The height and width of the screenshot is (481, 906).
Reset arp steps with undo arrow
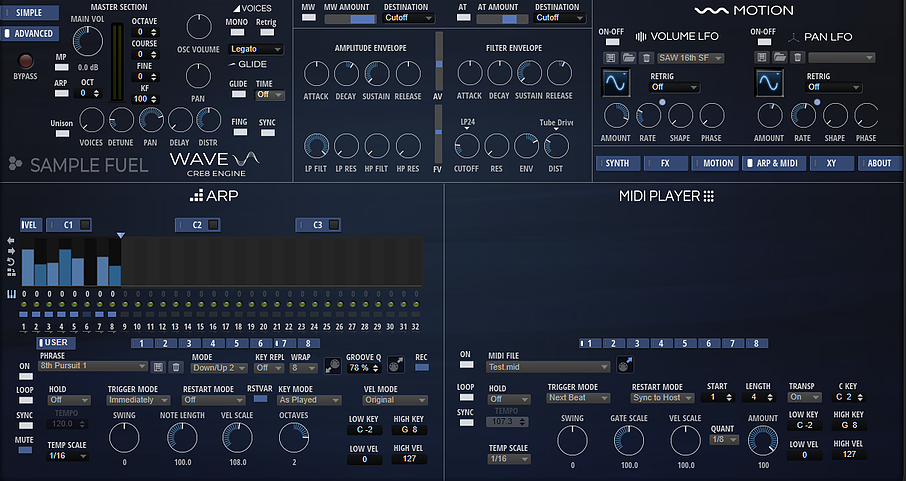pyautogui.click(x=10, y=261)
